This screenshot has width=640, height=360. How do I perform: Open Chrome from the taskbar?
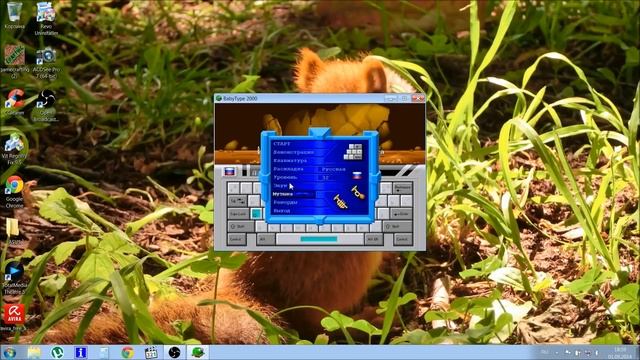pyautogui.click(x=127, y=353)
